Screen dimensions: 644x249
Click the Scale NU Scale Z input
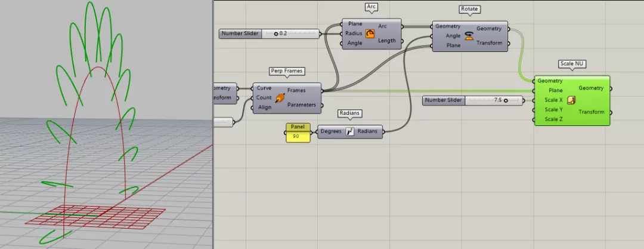click(553, 119)
